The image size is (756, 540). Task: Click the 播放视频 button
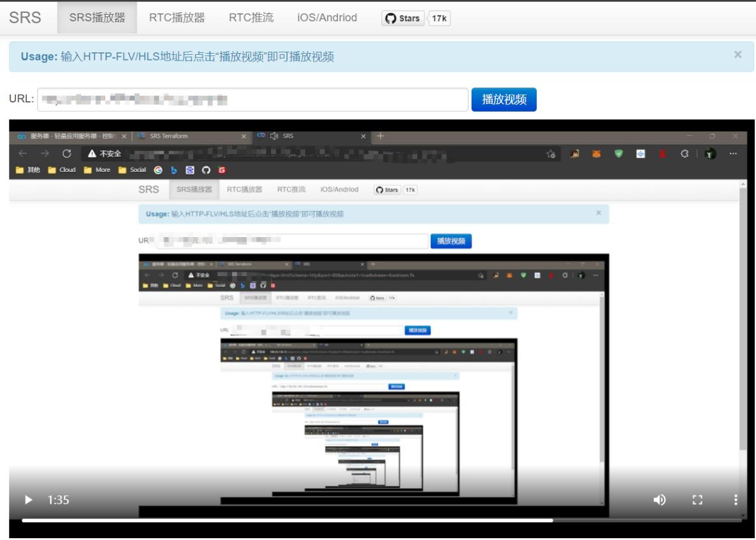pyautogui.click(x=504, y=100)
